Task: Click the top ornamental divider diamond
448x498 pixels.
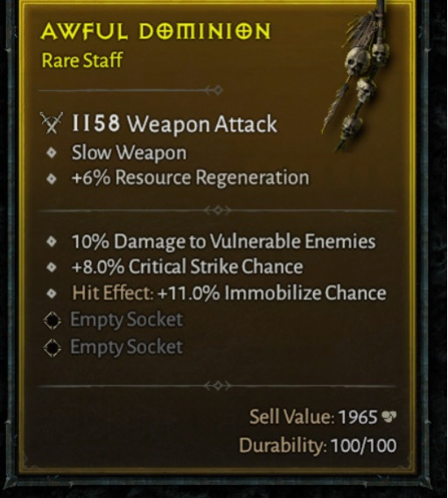Action: [214, 90]
